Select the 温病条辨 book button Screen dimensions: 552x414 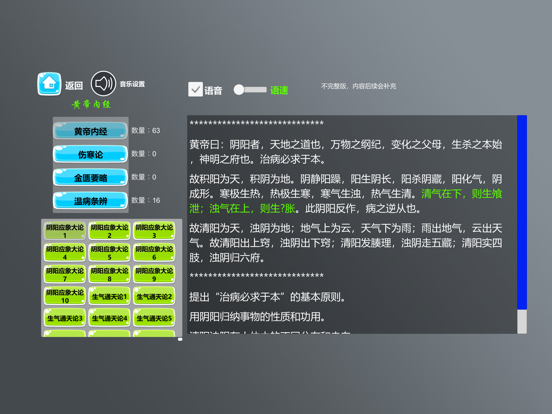90,201
